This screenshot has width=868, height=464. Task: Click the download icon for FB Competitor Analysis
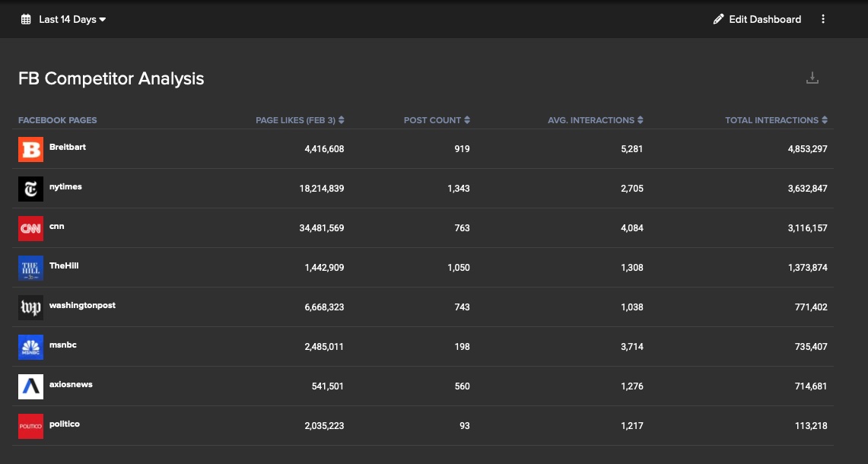(812, 78)
